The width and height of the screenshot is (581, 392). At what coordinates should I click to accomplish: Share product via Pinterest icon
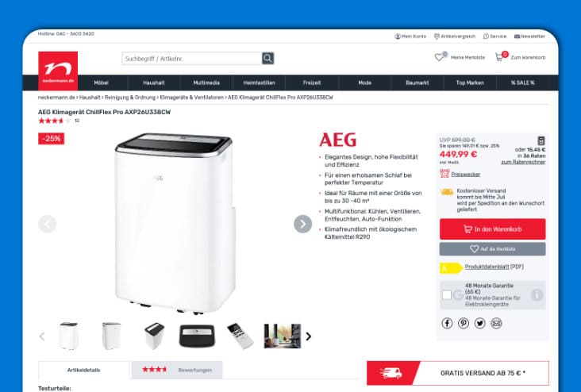tap(464, 324)
